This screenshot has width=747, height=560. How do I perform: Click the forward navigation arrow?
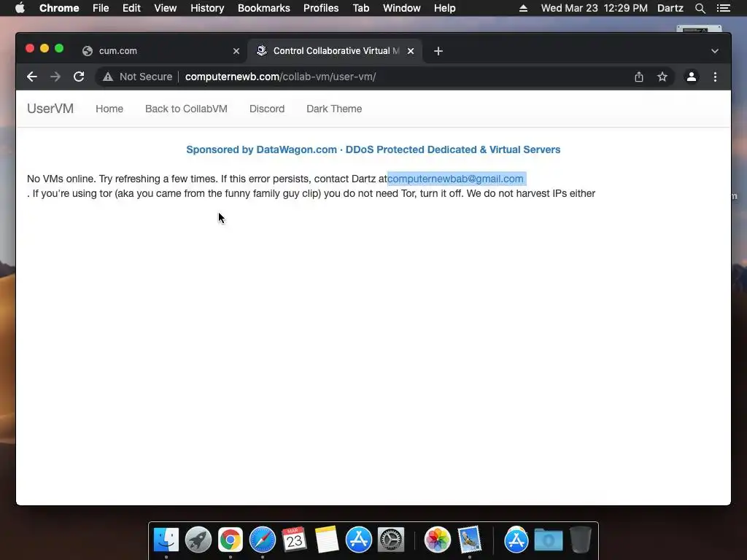coord(55,77)
